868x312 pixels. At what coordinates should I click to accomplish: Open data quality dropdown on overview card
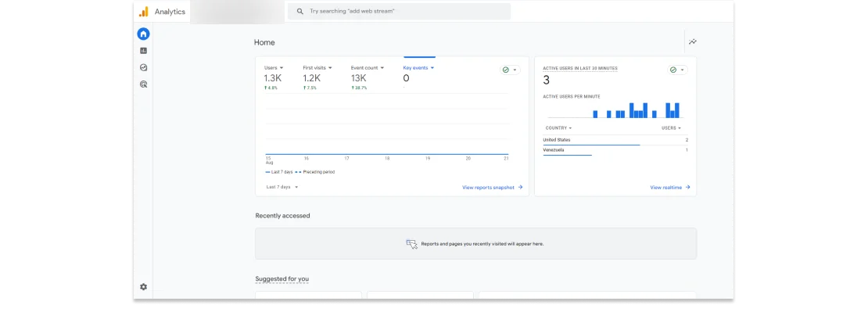tap(510, 70)
